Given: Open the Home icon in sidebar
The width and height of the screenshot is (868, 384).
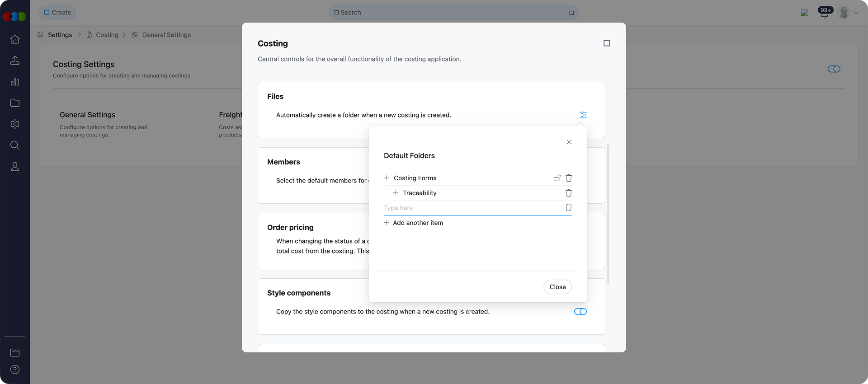Looking at the screenshot, I should click(x=15, y=39).
